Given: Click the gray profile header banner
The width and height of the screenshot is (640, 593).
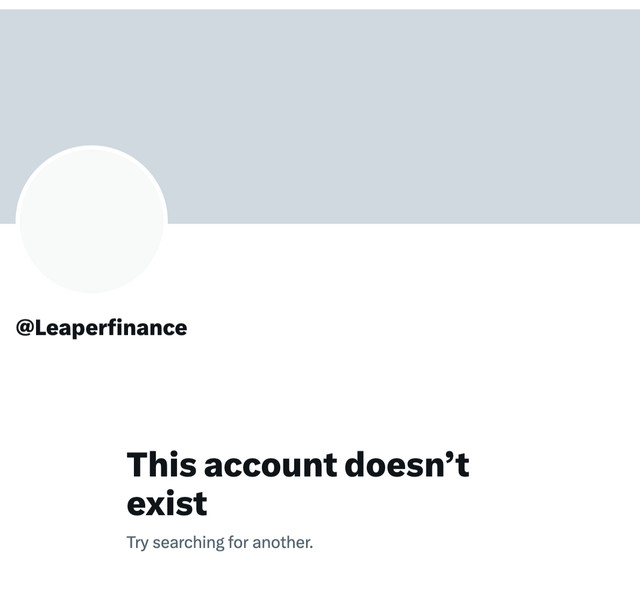Looking at the screenshot, I should pos(320,116).
